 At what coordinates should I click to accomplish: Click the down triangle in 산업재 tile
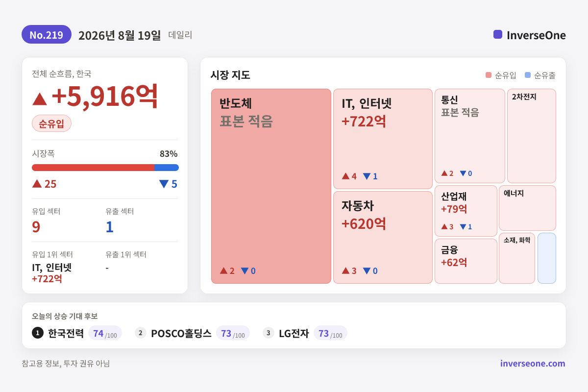click(463, 227)
